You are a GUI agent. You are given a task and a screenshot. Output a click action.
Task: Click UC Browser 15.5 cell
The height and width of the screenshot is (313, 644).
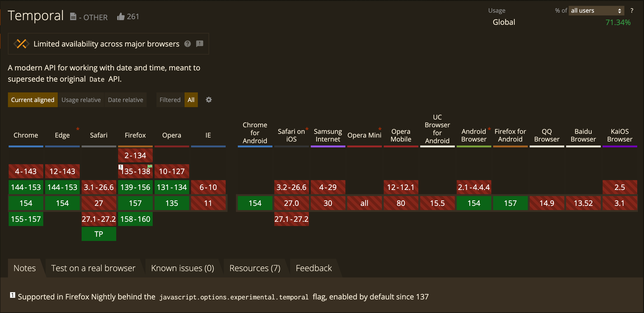437,203
